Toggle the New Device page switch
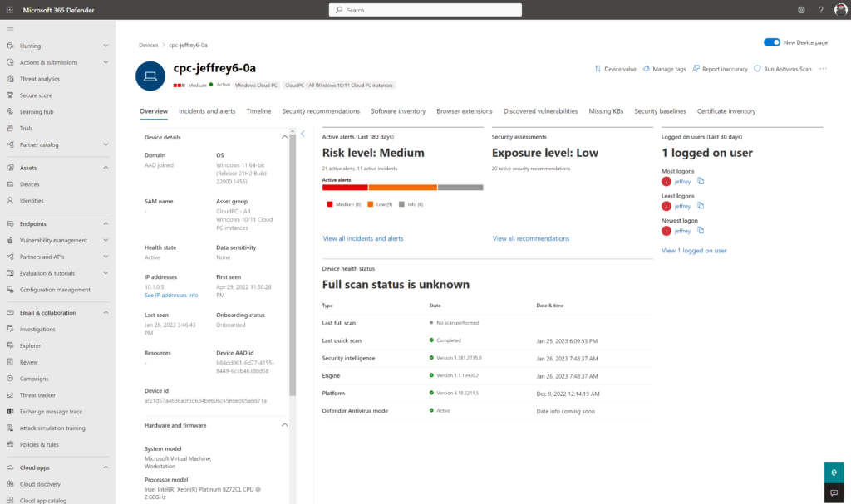The image size is (851, 504). point(772,42)
